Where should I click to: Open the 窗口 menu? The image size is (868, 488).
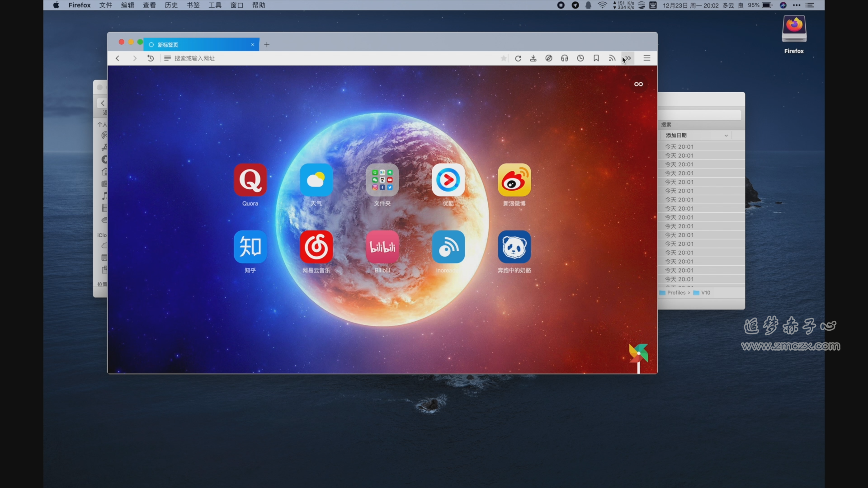[x=237, y=5]
